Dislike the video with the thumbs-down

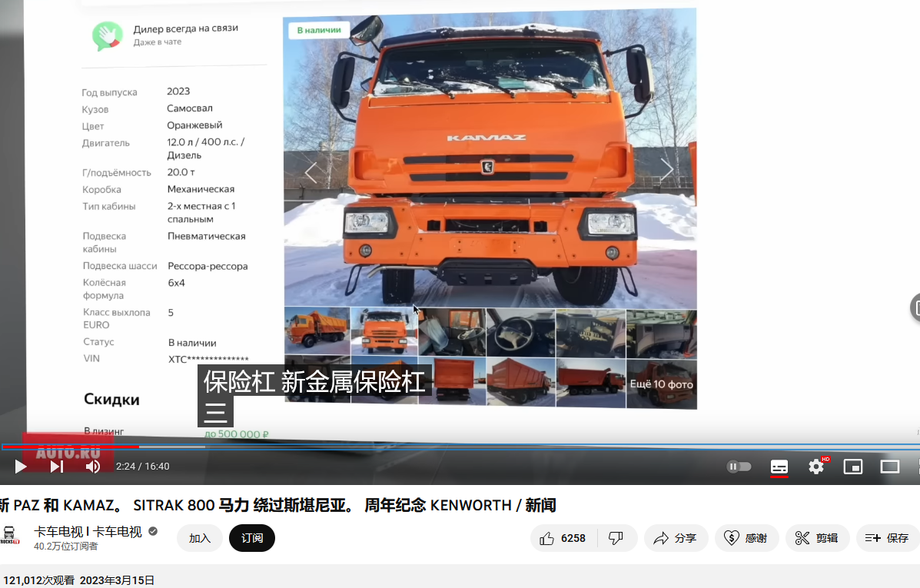(x=616, y=538)
